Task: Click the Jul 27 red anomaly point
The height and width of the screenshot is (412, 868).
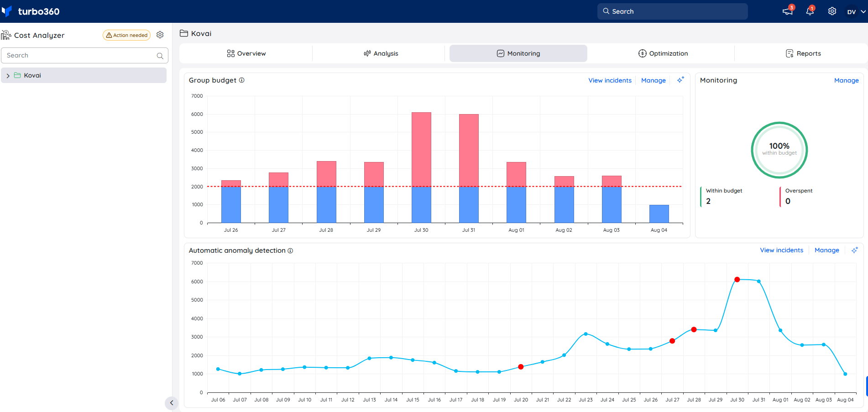Action: coord(672,341)
